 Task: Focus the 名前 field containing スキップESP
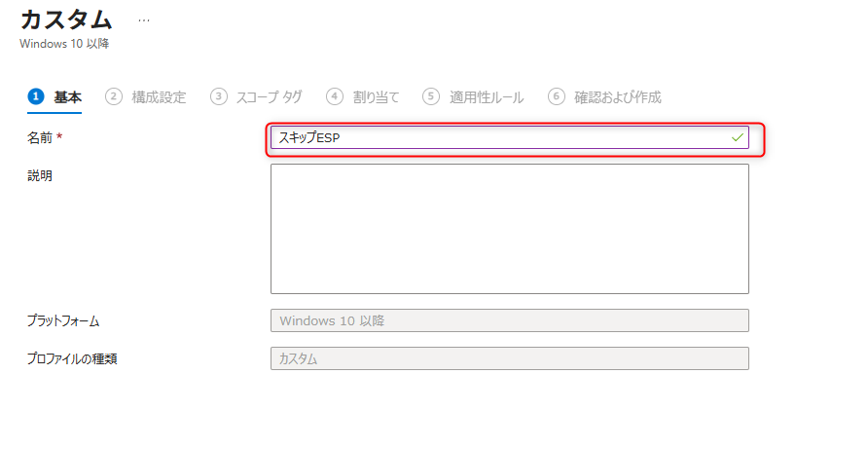(x=496, y=138)
